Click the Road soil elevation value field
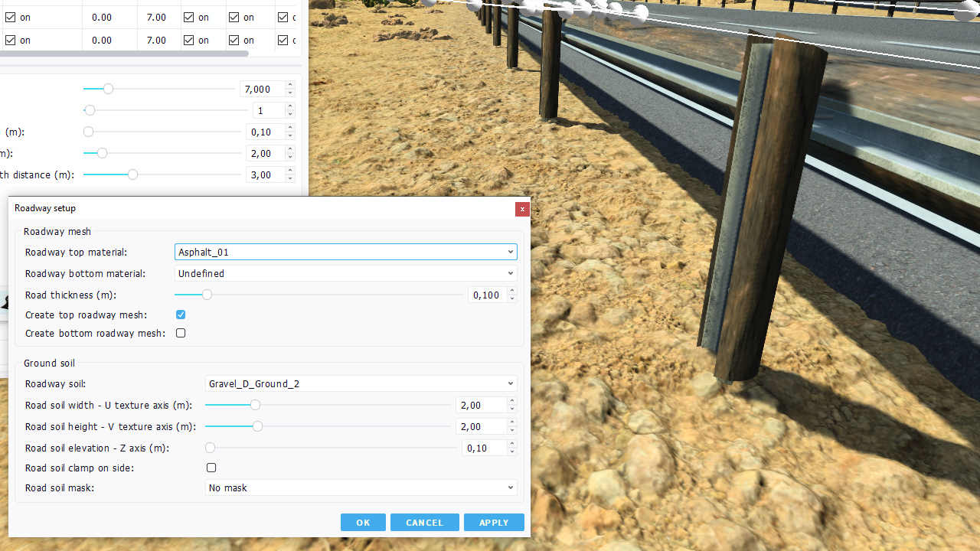The width and height of the screenshot is (980, 551). [484, 448]
